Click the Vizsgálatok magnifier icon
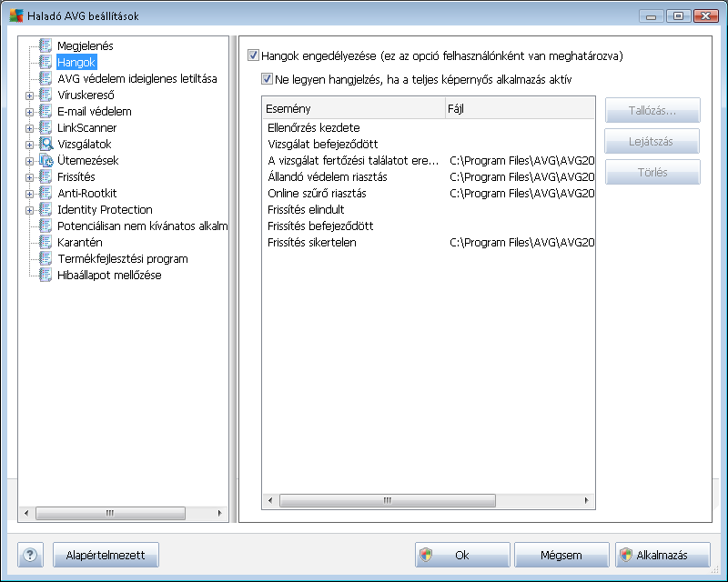This screenshot has width=728, height=582. (x=46, y=144)
